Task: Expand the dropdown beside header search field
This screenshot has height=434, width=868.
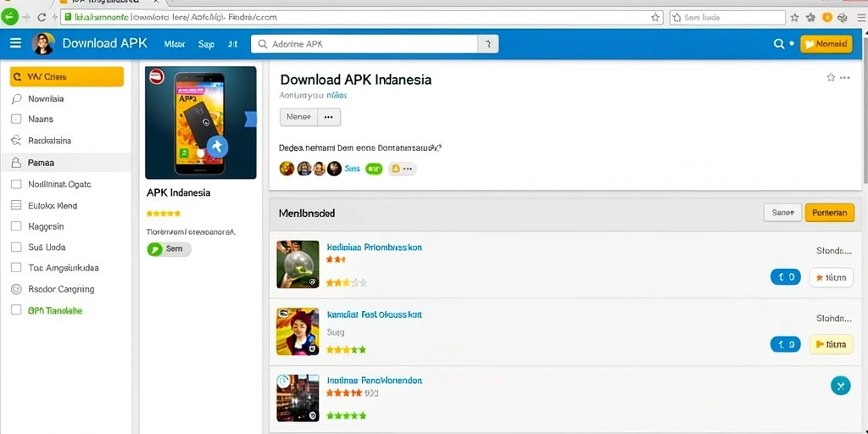Action: click(487, 44)
